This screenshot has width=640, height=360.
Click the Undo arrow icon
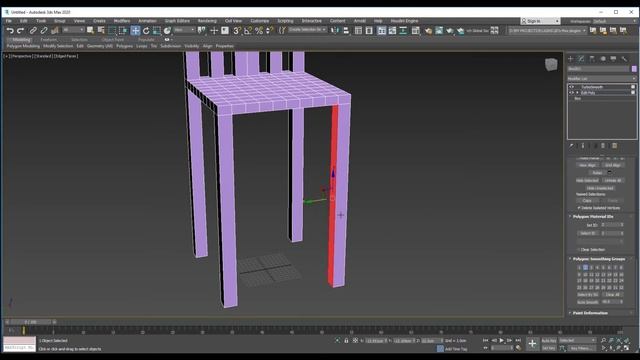coord(10,31)
